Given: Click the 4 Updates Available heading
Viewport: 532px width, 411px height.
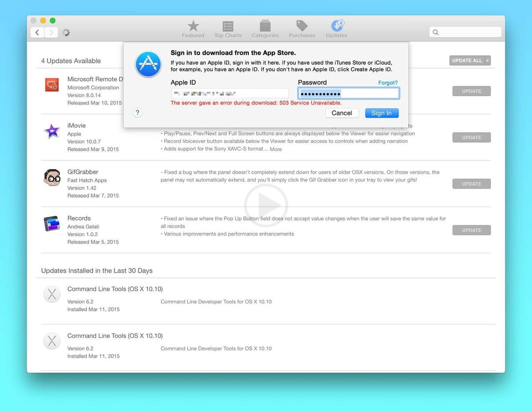Looking at the screenshot, I should (71, 61).
